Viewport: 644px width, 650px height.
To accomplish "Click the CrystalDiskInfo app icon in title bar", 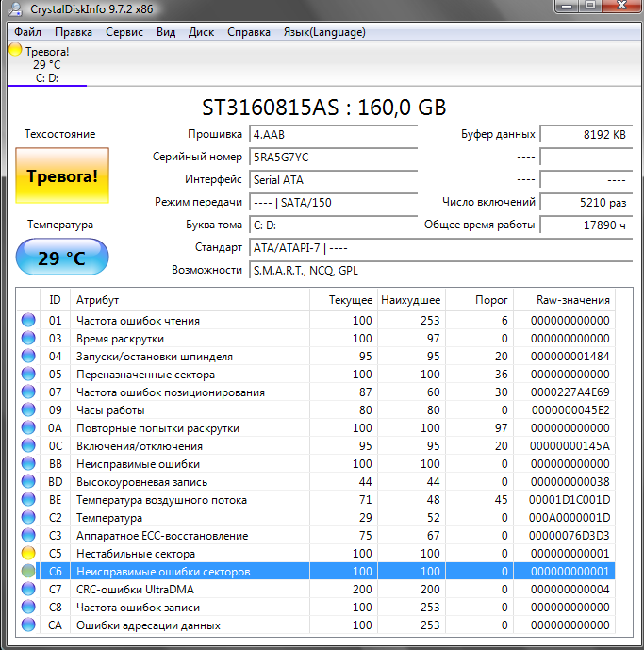I will click(x=16, y=8).
